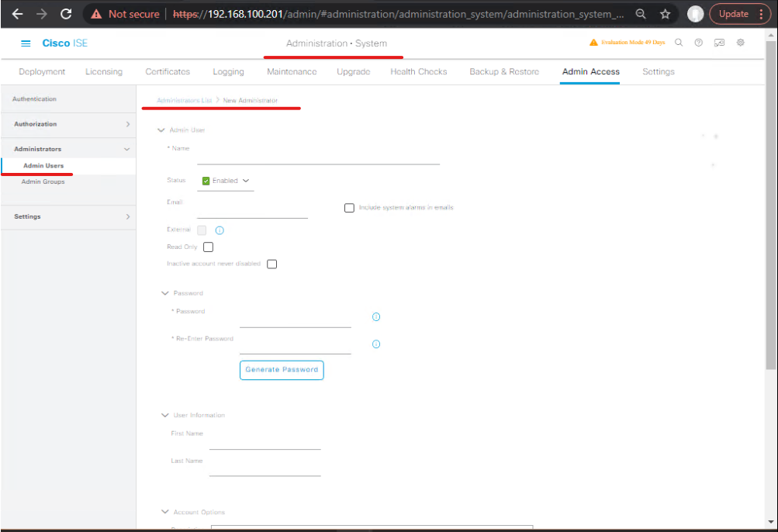Open the ISE help question icon

pyautogui.click(x=699, y=43)
